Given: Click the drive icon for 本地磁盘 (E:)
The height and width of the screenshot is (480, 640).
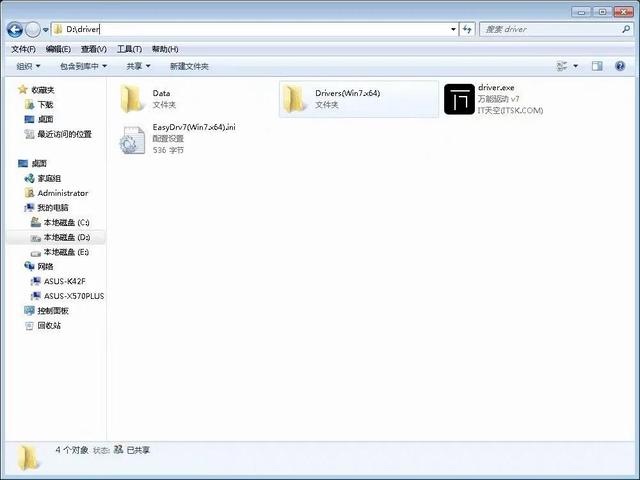Looking at the screenshot, I should 36,253.
